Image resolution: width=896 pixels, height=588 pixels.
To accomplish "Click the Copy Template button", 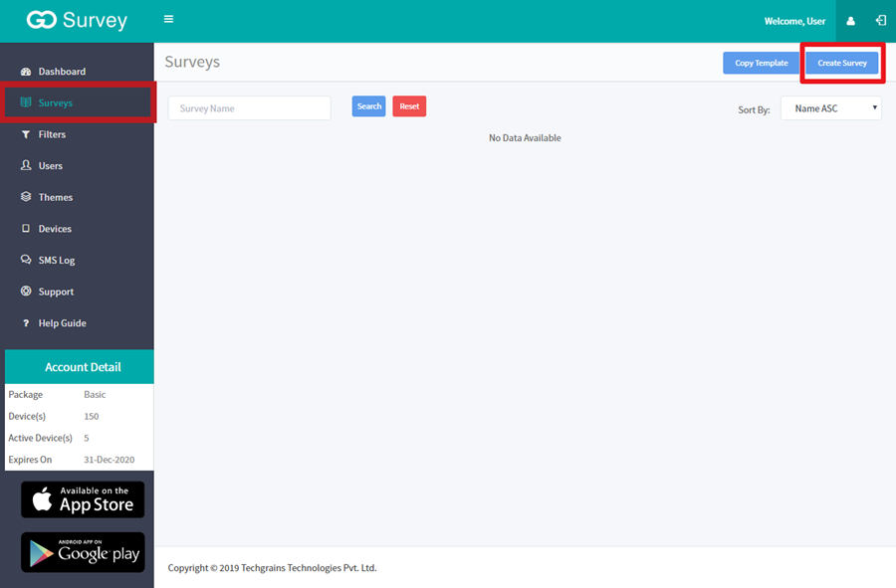I will click(x=762, y=63).
